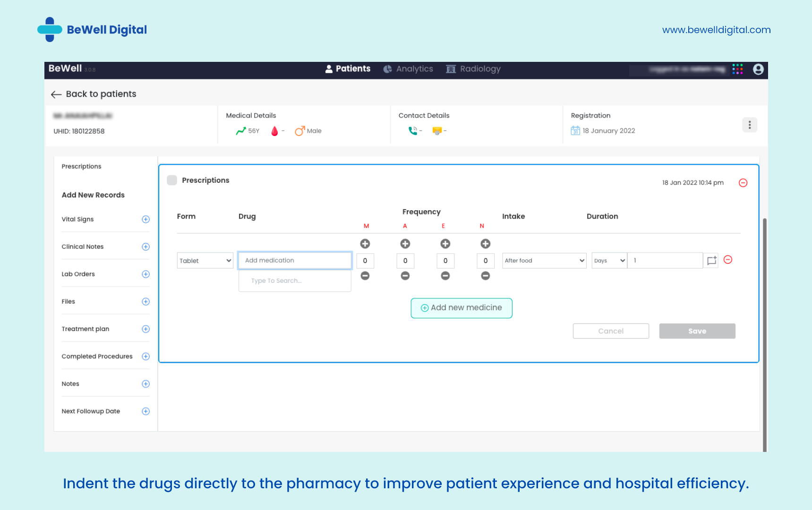Open the user account icon
Viewport: 812px width, 510px height.
(758, 69)
